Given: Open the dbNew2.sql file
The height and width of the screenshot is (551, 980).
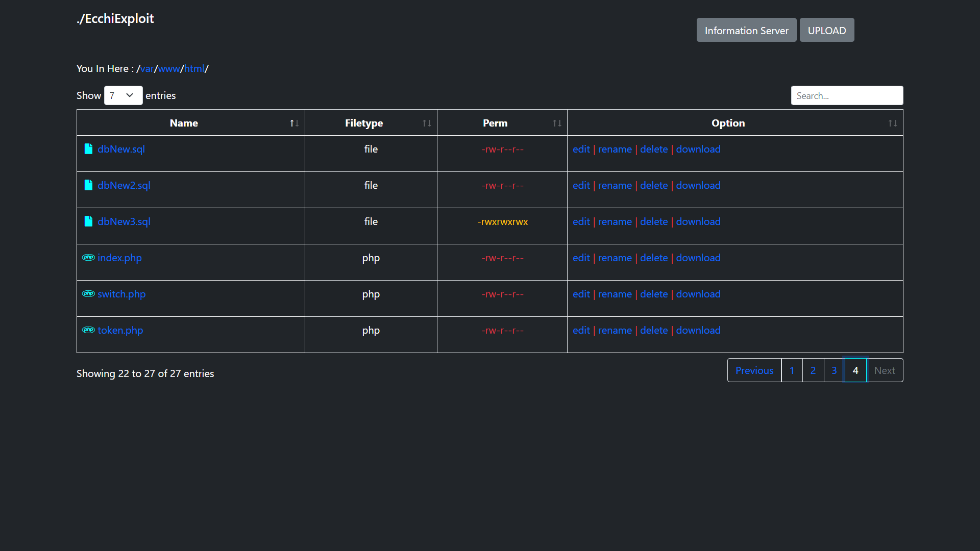Looking at the screenshot, I should [124, 185].
